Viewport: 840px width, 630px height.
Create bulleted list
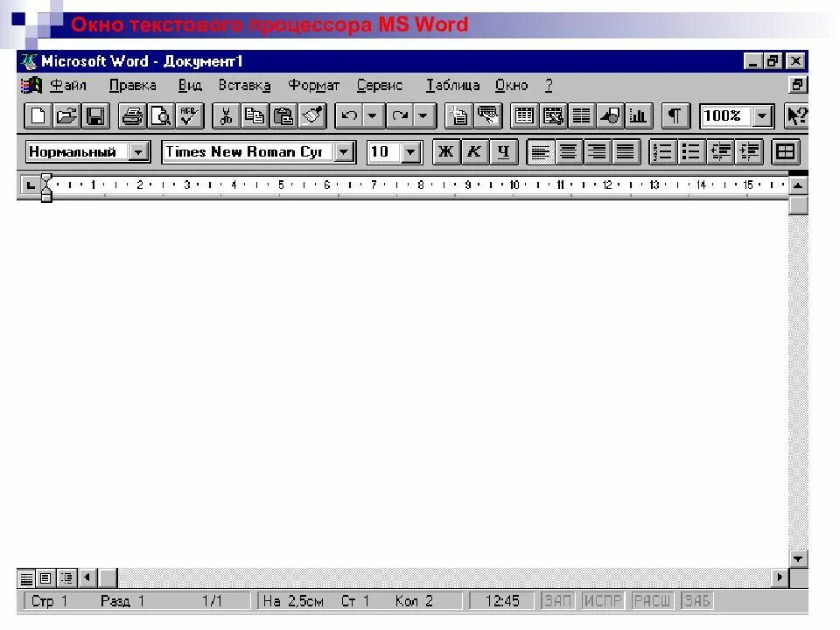click(x=691, y=152)
